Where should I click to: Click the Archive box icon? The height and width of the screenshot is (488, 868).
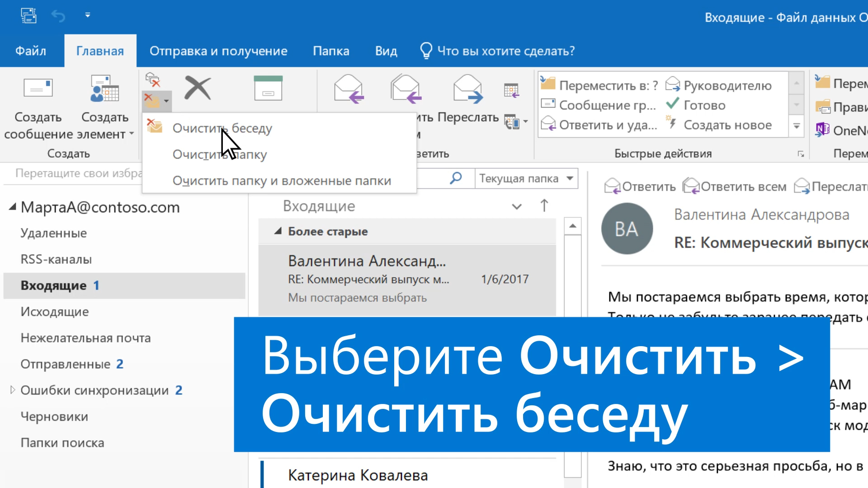pyautogui.click(x=268, y=88)
